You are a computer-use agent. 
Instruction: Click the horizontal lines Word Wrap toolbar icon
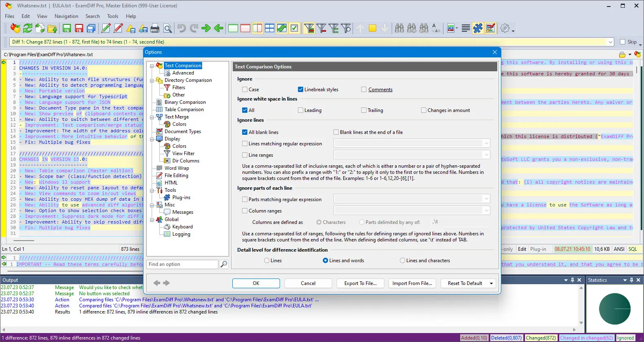pos(465,28)
